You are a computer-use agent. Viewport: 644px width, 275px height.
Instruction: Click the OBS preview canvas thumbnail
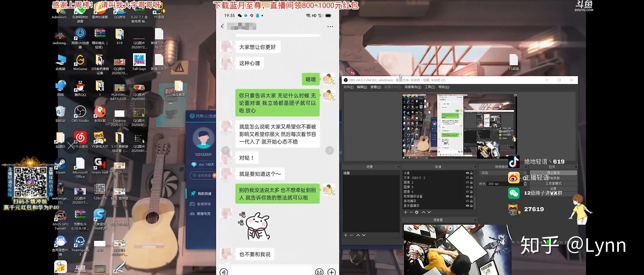[460, 126]
